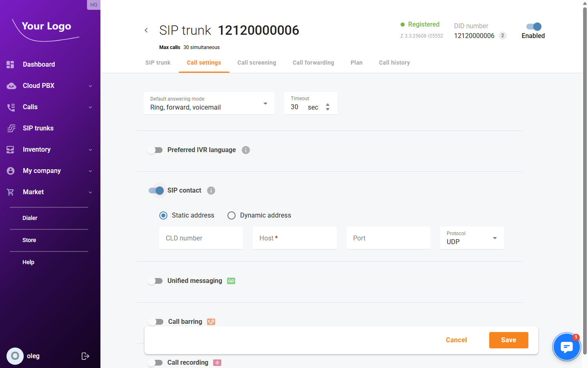The width and height of the screenshot is (588, 368).
Task: Open Dashboard from the sidebar icon
Action: tap(11, 64)
